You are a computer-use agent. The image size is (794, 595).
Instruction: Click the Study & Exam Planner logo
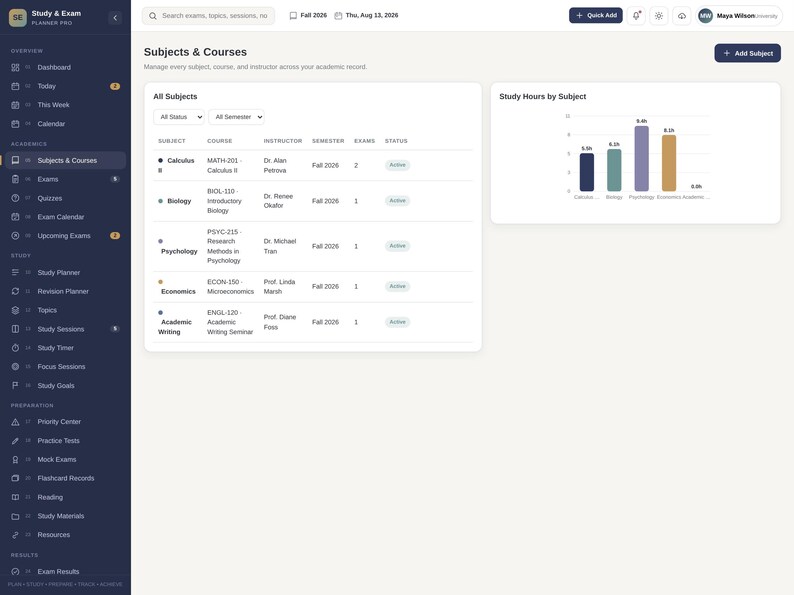tap(18, 18)
